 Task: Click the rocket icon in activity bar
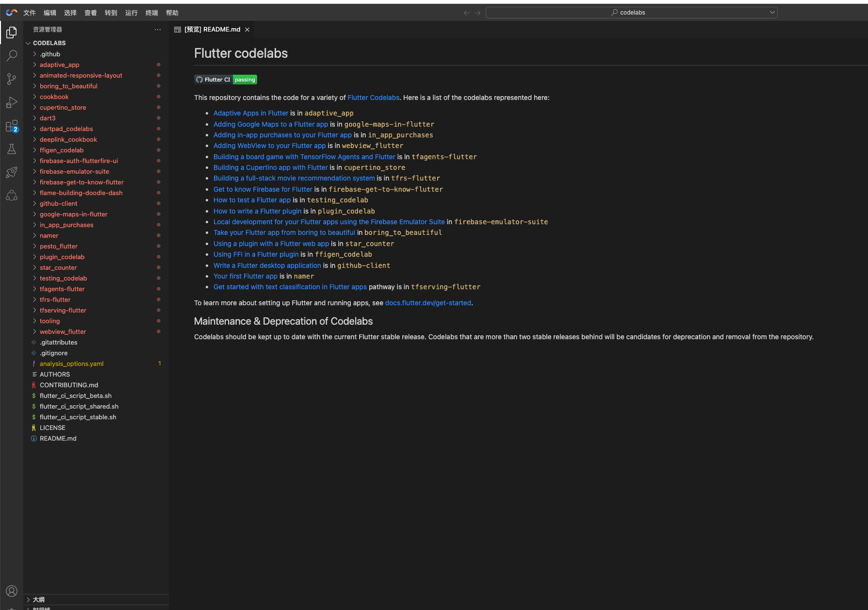point(12,172)
